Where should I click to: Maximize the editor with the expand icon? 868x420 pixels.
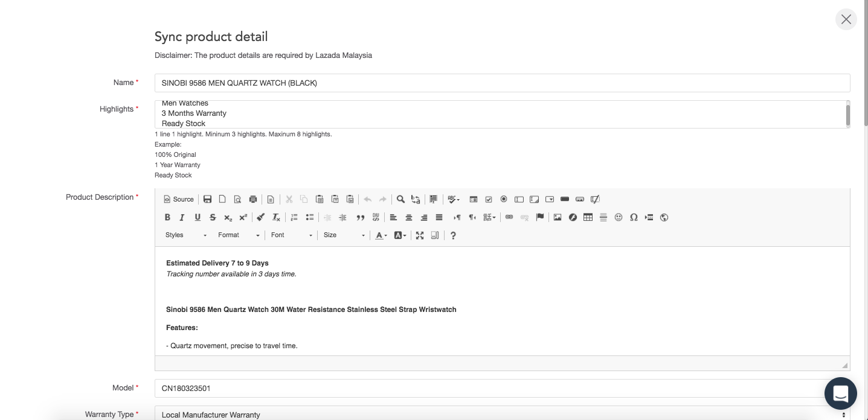click(420, 235)
